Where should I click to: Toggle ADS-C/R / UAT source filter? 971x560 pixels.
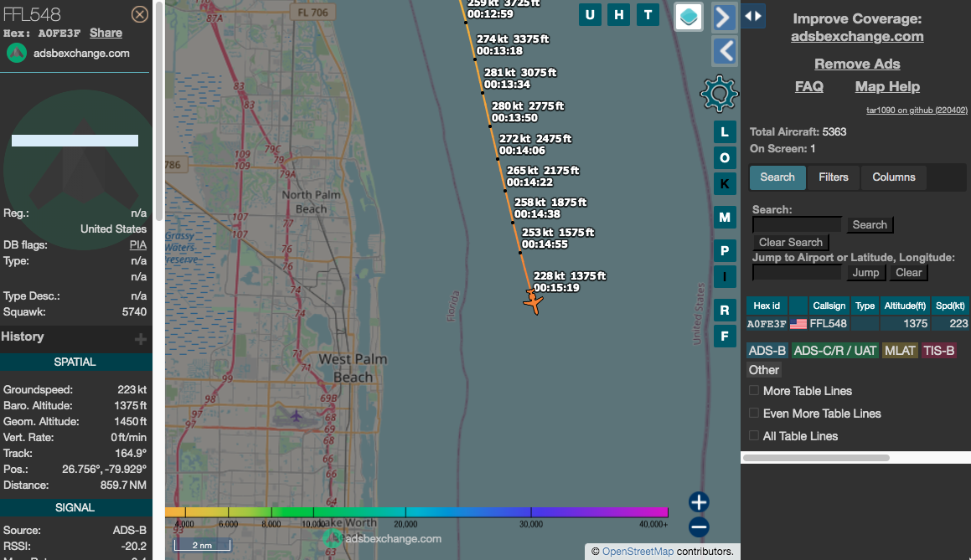click(834, 351)
